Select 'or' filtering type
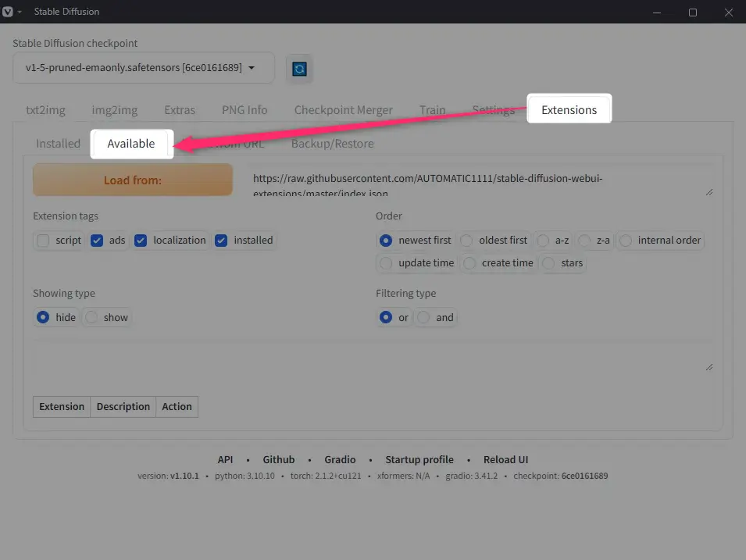The image size is (746, 560). [386, 317]
